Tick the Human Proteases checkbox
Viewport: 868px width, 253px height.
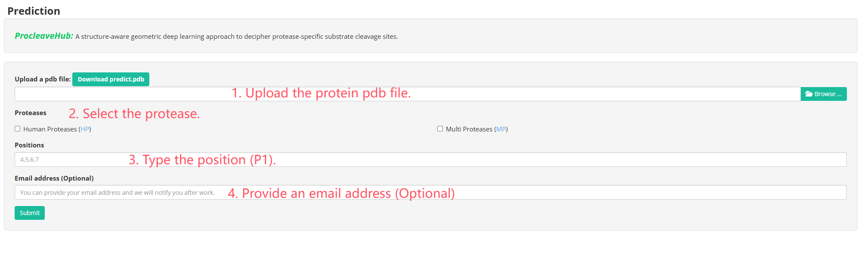point(18,128)
